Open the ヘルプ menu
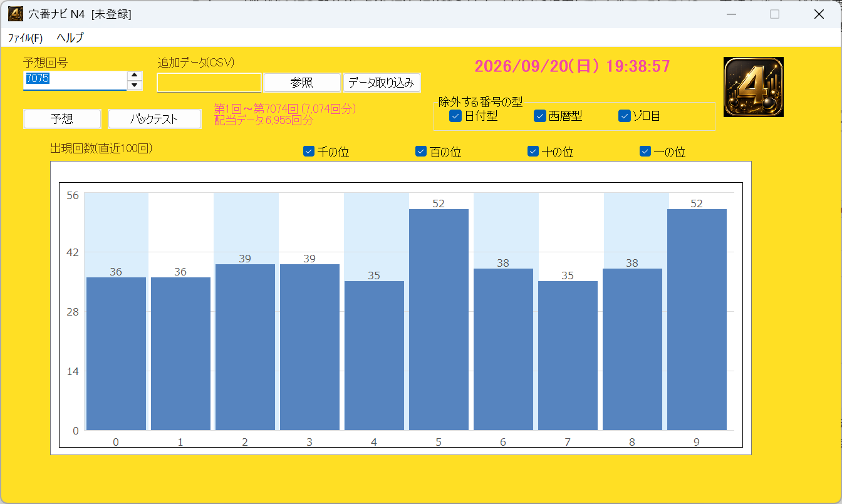The width and height of the screenshot is (842, 504). coord(70,38)
